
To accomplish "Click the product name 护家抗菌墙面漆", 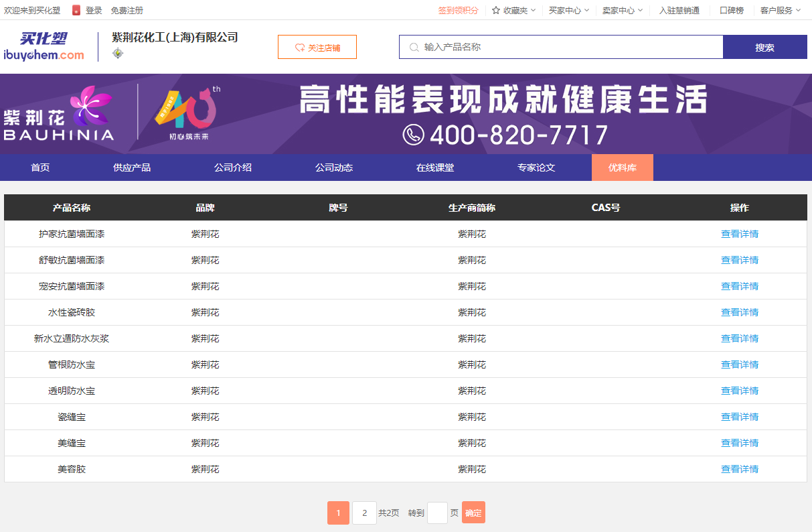I will coord(72,234).
